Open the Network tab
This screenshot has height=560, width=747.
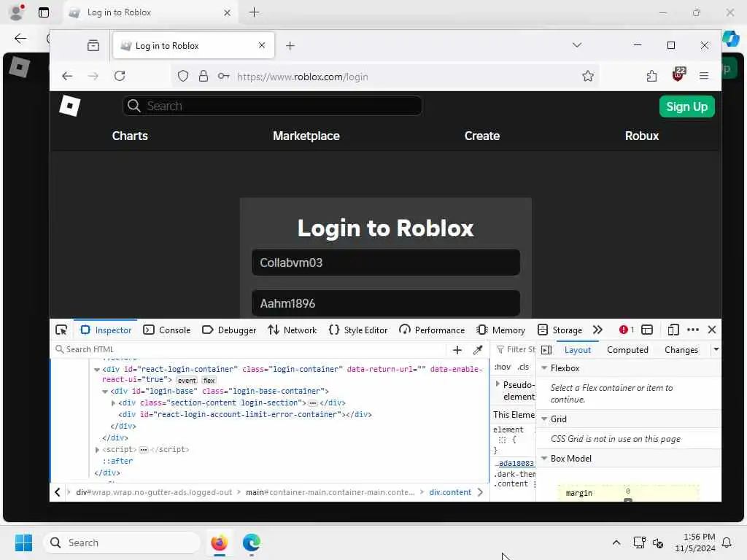(x=292, y=330)
